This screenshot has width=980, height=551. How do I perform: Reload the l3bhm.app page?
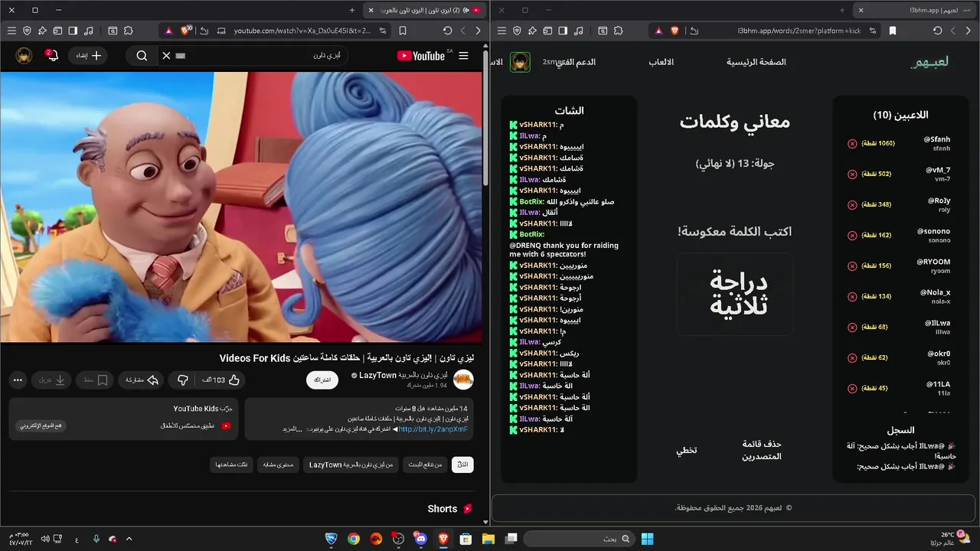pos(938,31)
